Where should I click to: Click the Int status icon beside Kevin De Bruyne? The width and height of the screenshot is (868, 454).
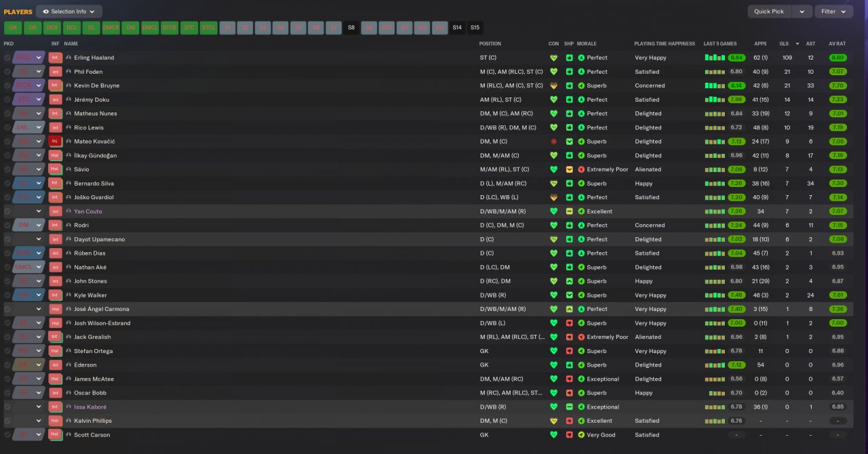click(56, 85)
